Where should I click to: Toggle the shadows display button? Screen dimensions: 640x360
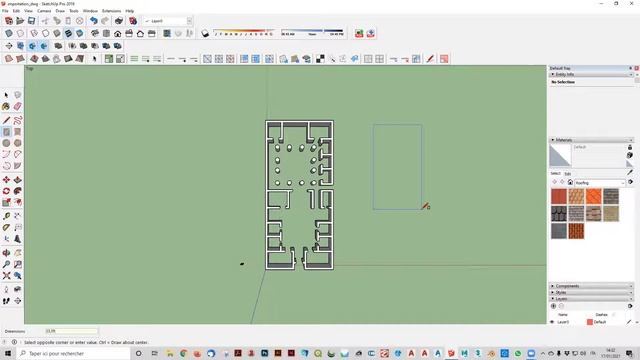205,33
